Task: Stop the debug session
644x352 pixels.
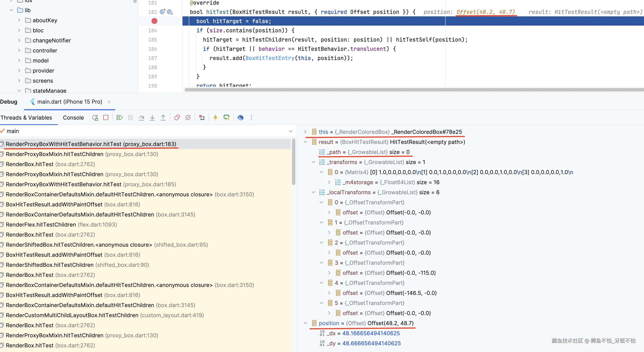Action: pyautogui.click(x=106, y=117)
